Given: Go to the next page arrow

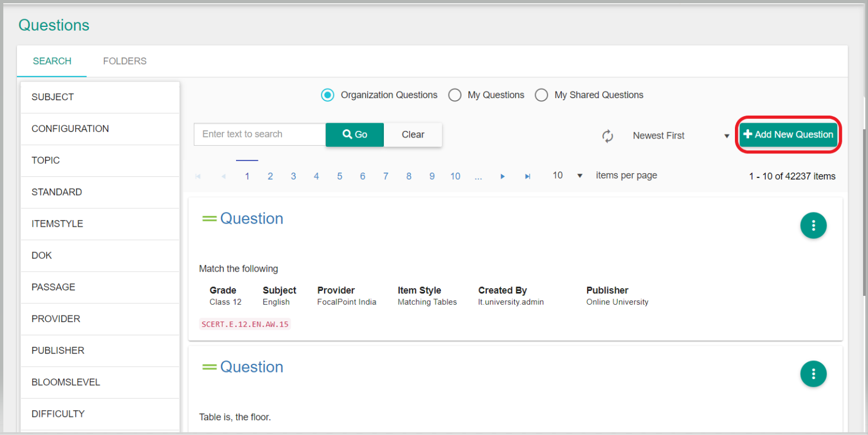Looking at the screenshot, I should [x=502, y=176].
